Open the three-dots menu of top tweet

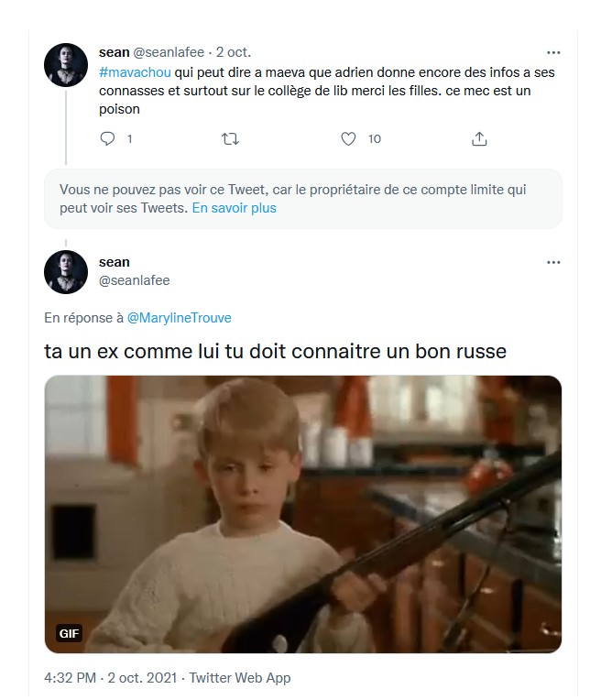coord(553,52)
